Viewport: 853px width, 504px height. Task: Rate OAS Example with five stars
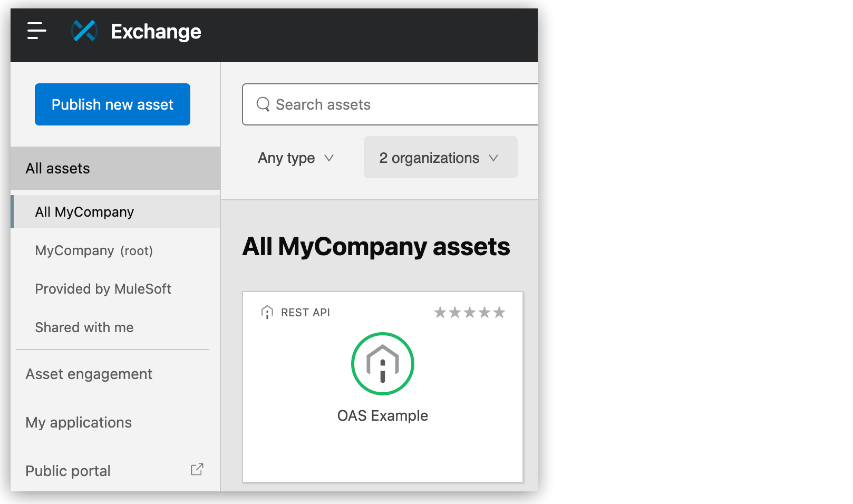point(499,312)
